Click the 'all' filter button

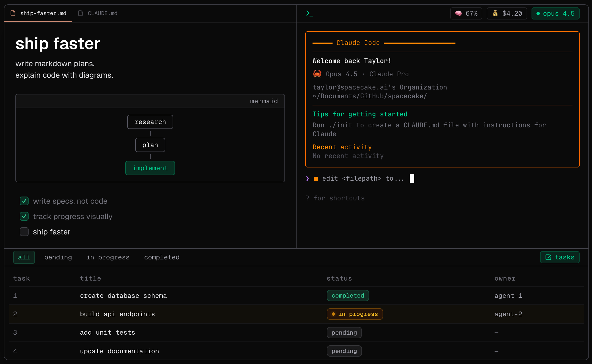(x=24, y=257)
